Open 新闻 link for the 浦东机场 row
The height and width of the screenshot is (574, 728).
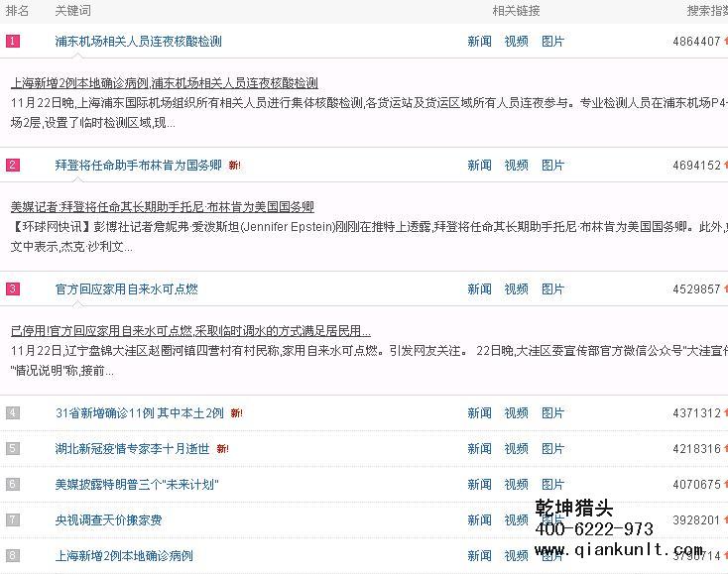479,42
